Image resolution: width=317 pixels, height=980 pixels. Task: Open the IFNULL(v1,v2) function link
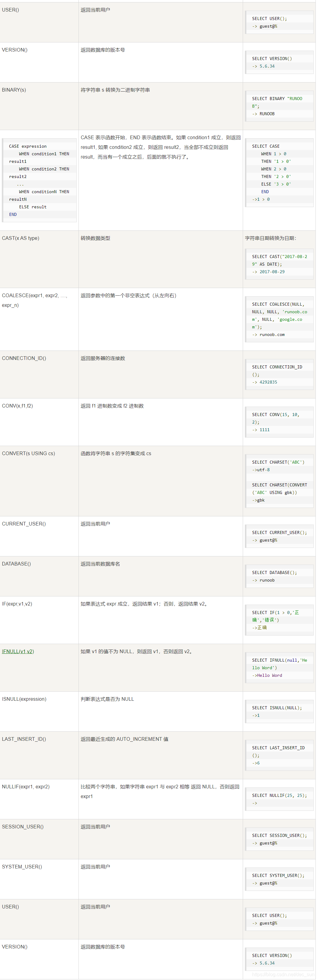click(18, 651)
